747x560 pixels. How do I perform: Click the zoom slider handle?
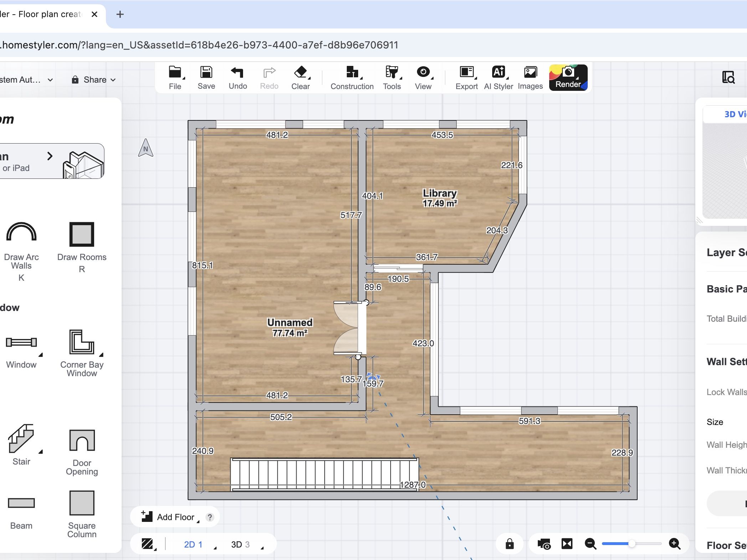pos(632,544)
